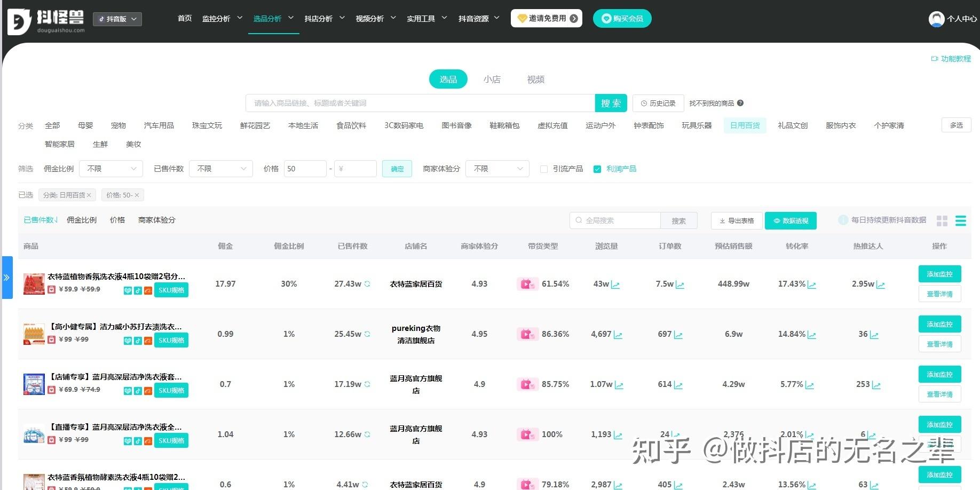Switch to the 小店 tab
Screen dimensions: 980x490
pos(492,80)
